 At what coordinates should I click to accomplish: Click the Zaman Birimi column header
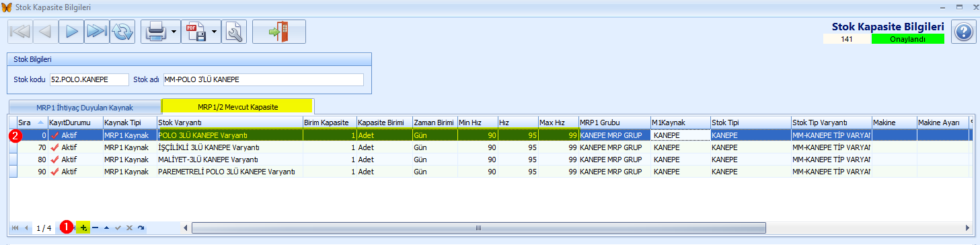[x=435, y=123]
